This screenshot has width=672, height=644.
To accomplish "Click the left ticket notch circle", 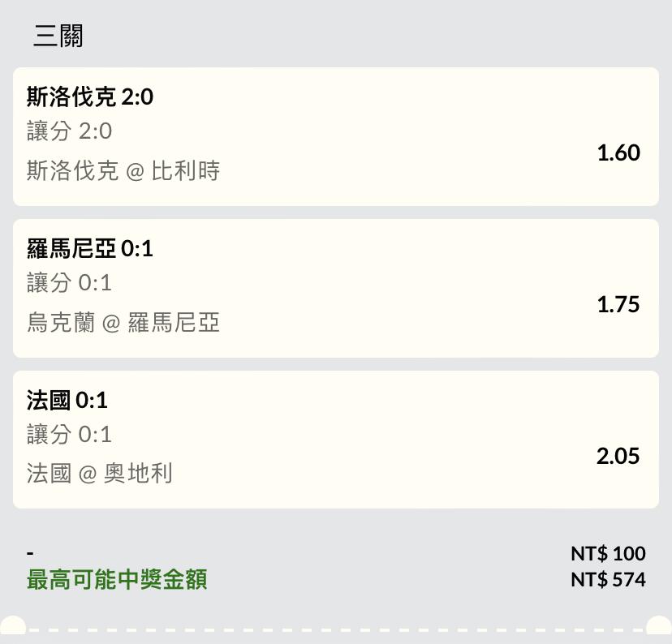I will 12,629.
